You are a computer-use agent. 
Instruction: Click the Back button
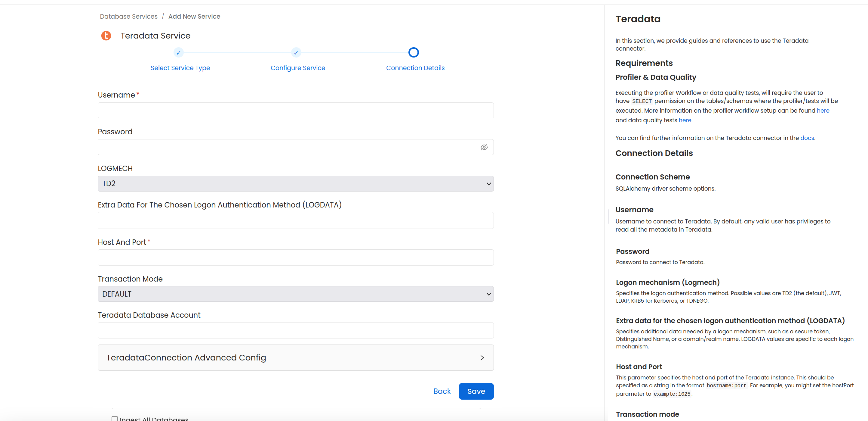(442, 391)
